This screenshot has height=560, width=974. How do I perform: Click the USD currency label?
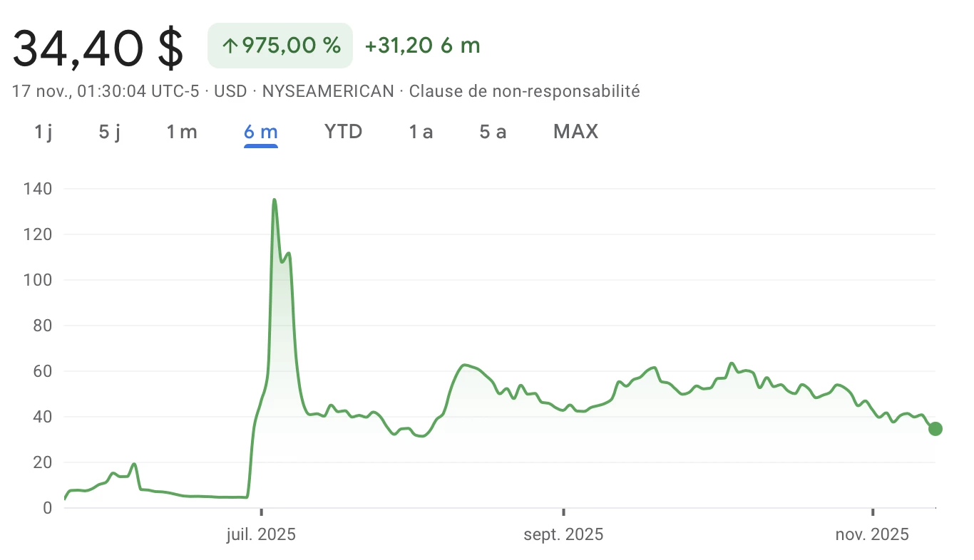pyautogui.click(x=230, y=91)
